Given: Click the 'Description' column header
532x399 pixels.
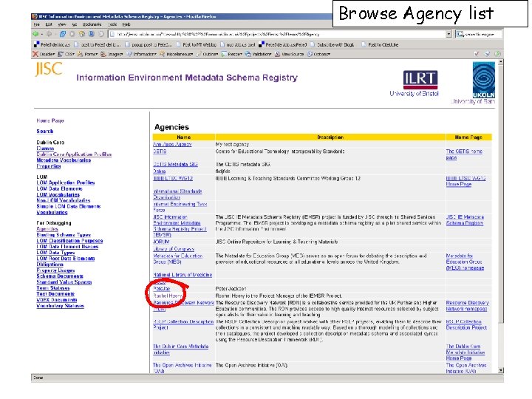Looking at the screenshot, I should (330, 137).
